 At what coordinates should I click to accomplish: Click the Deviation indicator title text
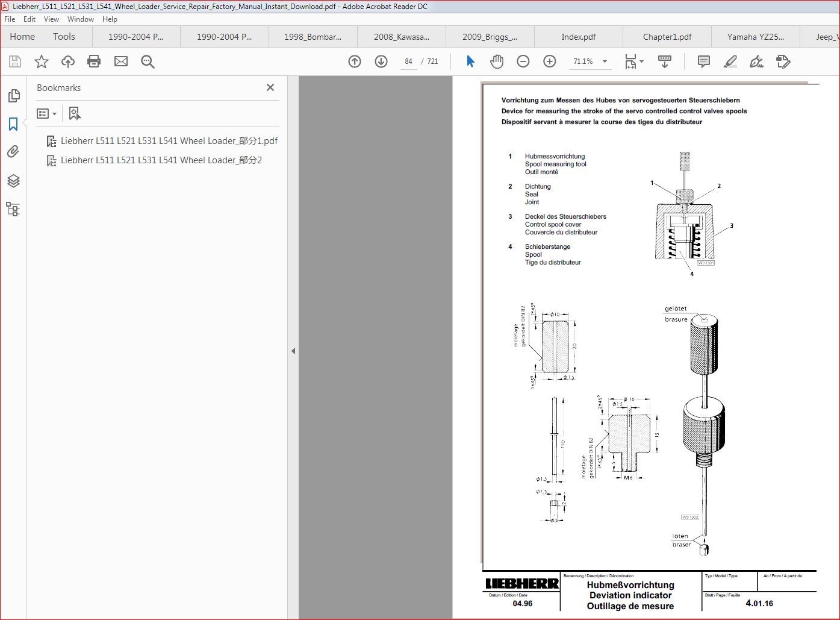630,595
